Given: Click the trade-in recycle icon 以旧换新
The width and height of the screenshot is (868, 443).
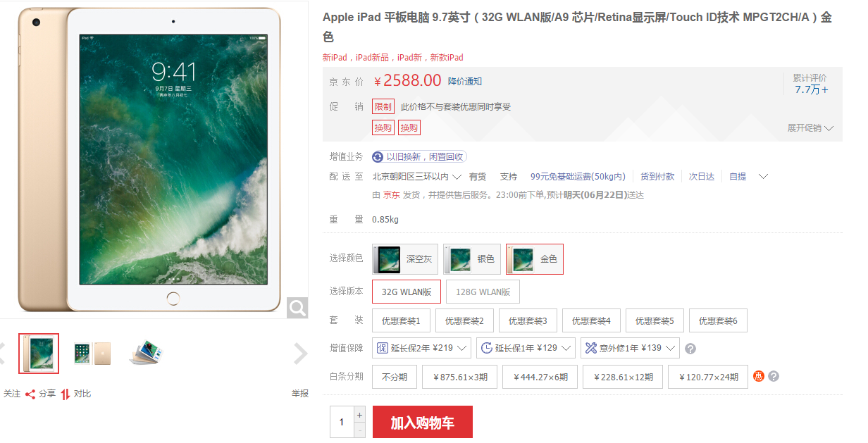Looking at the screenshot, I should click(x=378, y=157).
